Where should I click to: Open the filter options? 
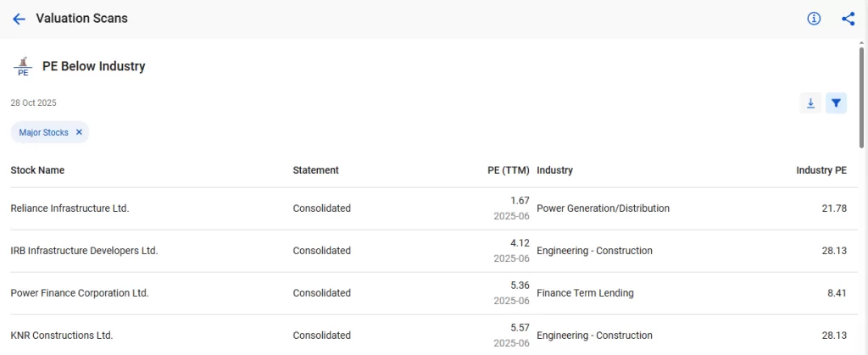click(x=836, y=103)
